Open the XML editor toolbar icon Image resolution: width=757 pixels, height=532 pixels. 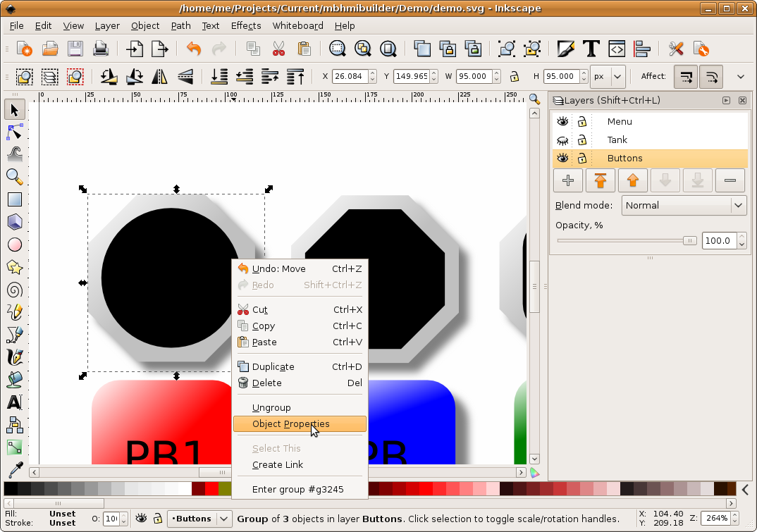tap(617, 49)
